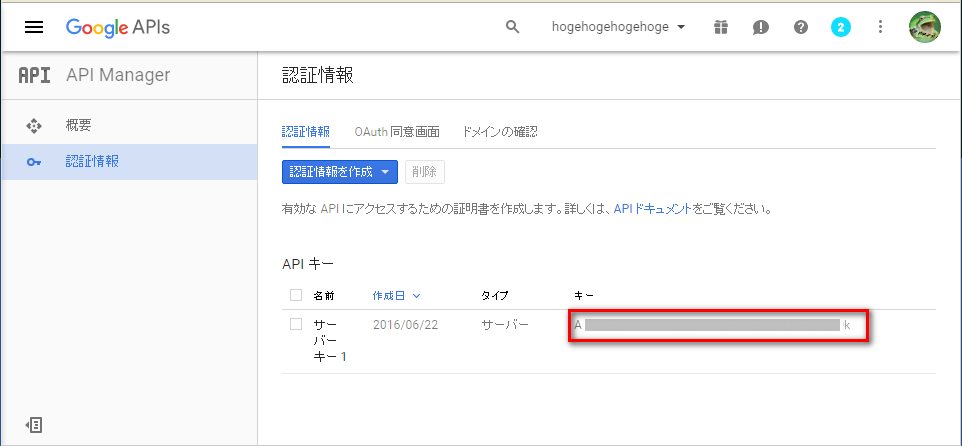Image resolution: width=962 pixels, height=446 pixels.
Task: Click the 削除 button
Action: [425, 172]
